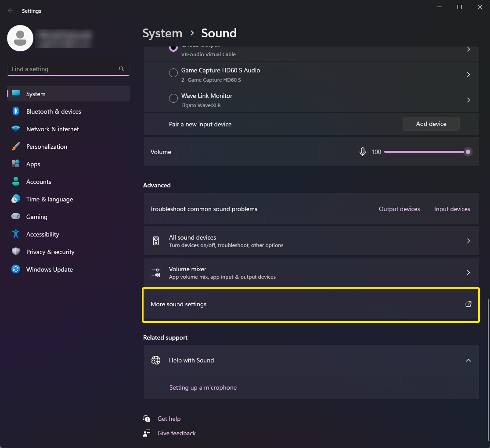
Task: Switch to Privacy & security settings
Action: (16, 252)
